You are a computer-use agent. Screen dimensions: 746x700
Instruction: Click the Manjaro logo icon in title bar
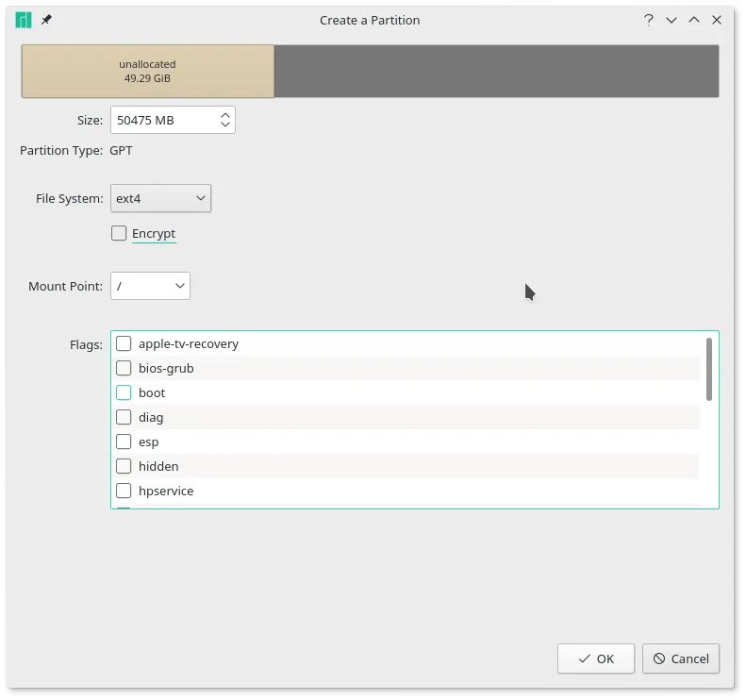point(24,20)
